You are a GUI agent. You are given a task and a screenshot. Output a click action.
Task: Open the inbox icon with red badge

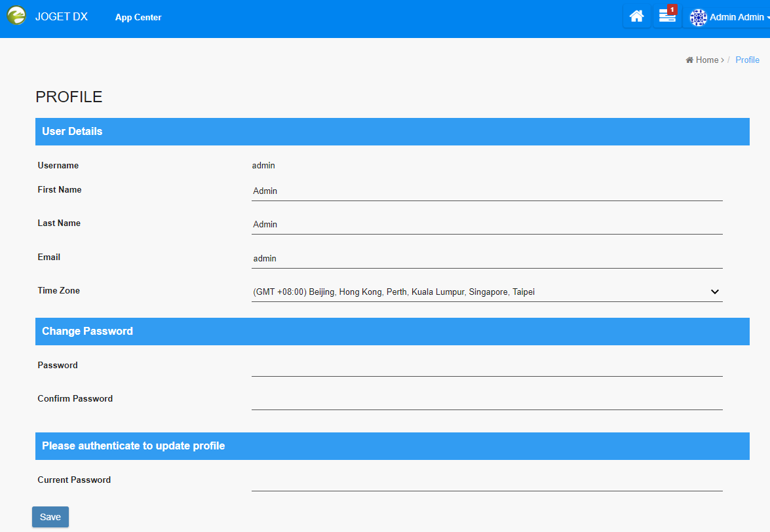[x=667, y=16]
